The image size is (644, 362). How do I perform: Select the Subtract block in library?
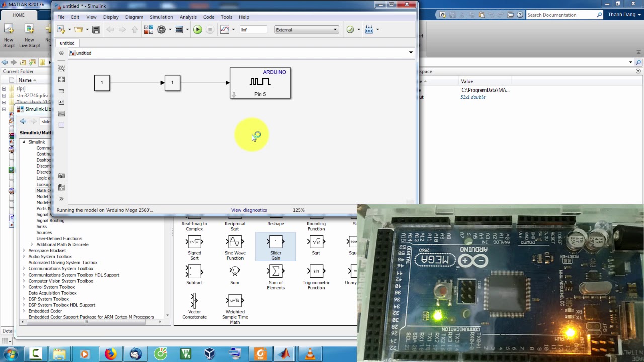pyautogui.click(x=194, y=275)
